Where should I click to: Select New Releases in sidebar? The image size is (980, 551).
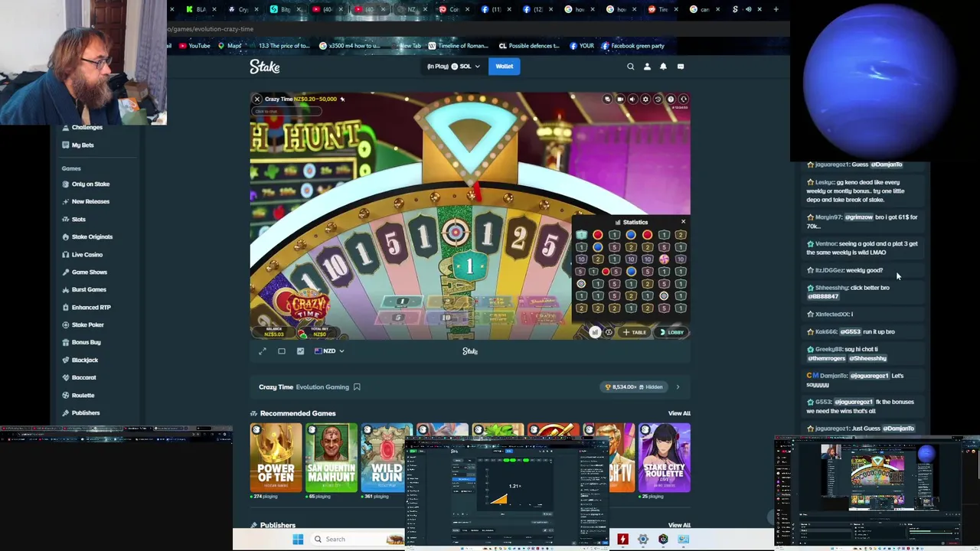pos(90,202)
